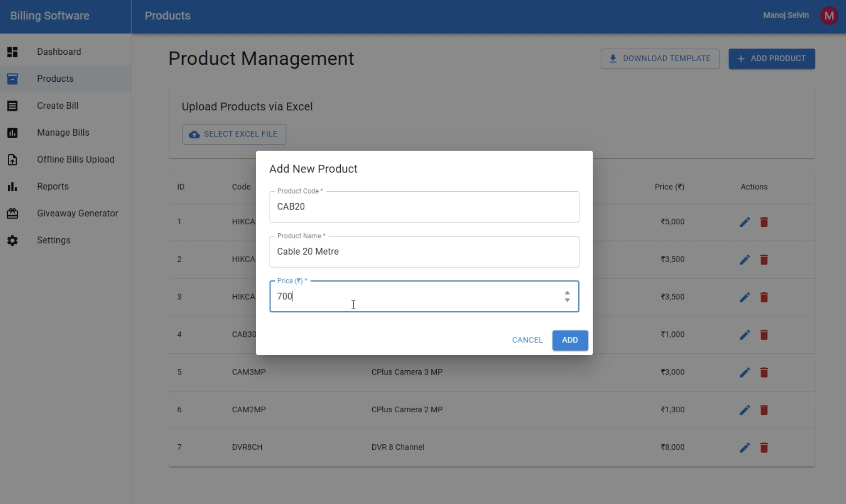846x504 pixels.
Task: Click inside the Product Name field
Action: tap(424, 252)
